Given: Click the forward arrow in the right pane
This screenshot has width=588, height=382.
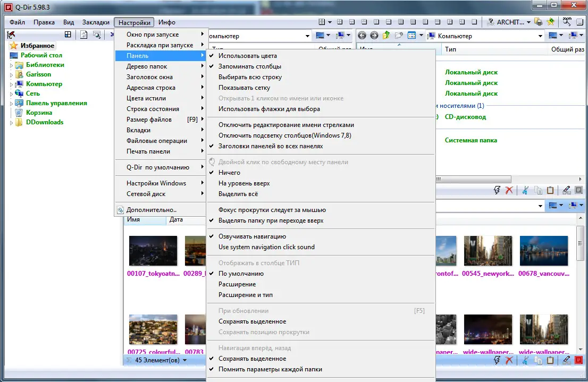Looking at the screenshot, I should point(374,36).
